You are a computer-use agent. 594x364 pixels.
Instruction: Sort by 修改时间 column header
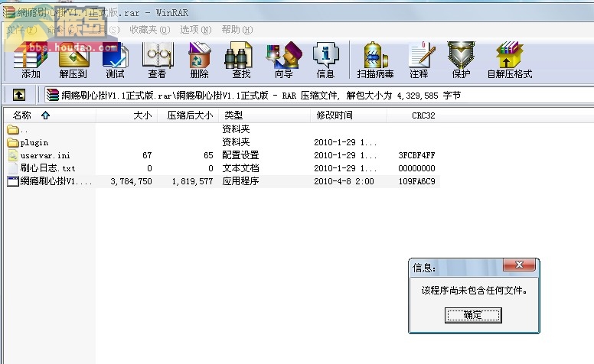(x=348, y=115)
